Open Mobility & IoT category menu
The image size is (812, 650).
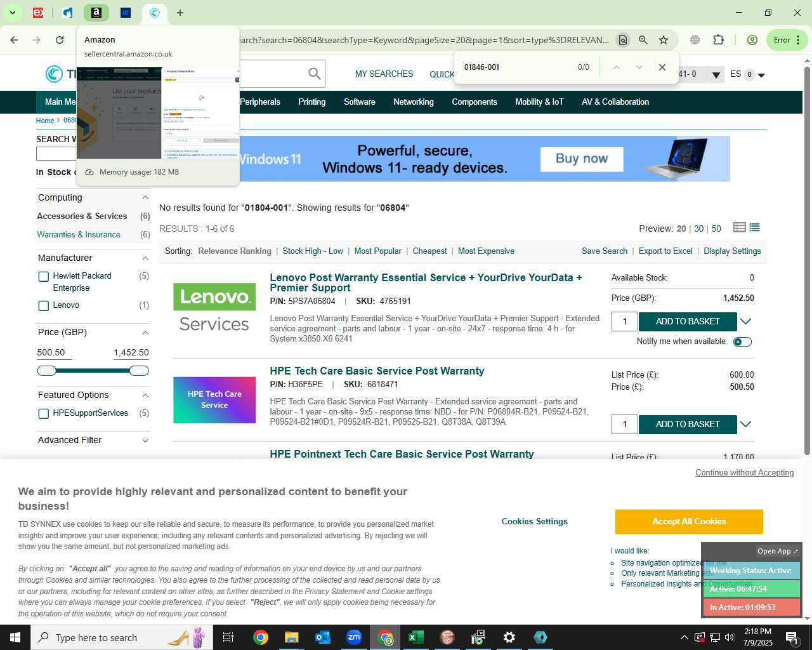tap(539, 102)
